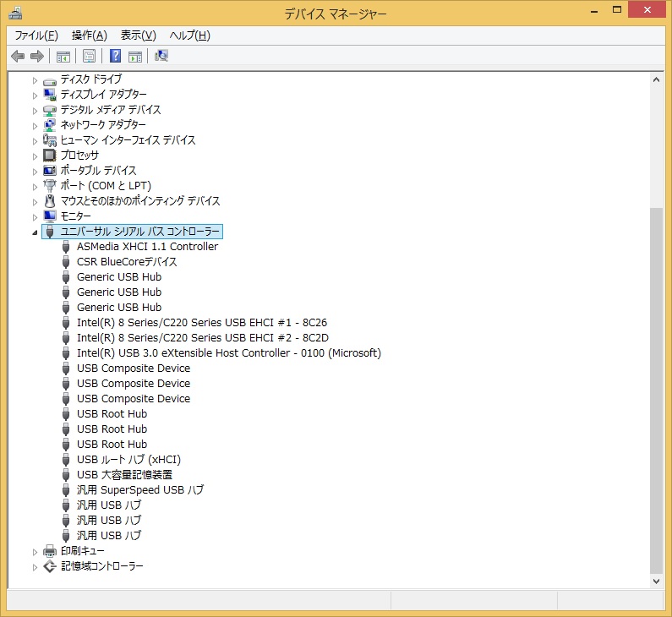672x617 pixels.
Task: Click the blue Help question-mark icon
Action: (x=115, y=56)
